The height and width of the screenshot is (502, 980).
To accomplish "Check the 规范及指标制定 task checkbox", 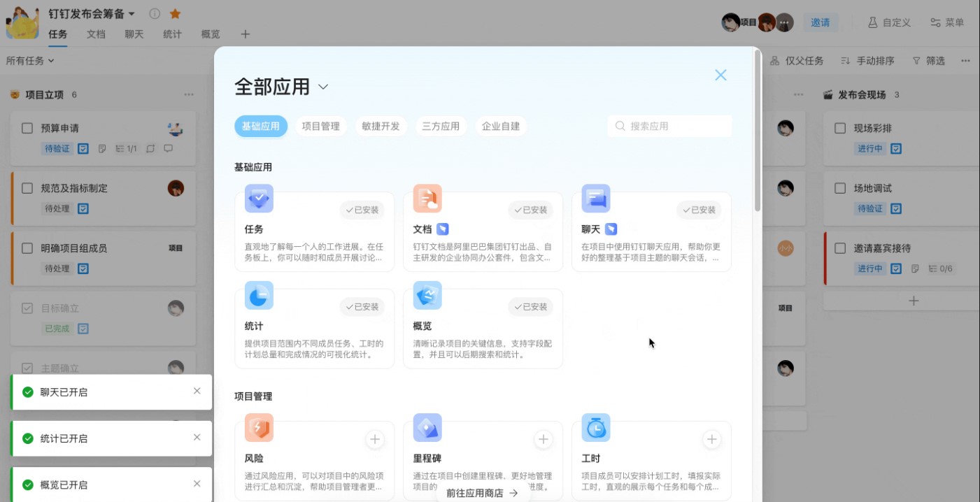I will [x=27, y=188].
